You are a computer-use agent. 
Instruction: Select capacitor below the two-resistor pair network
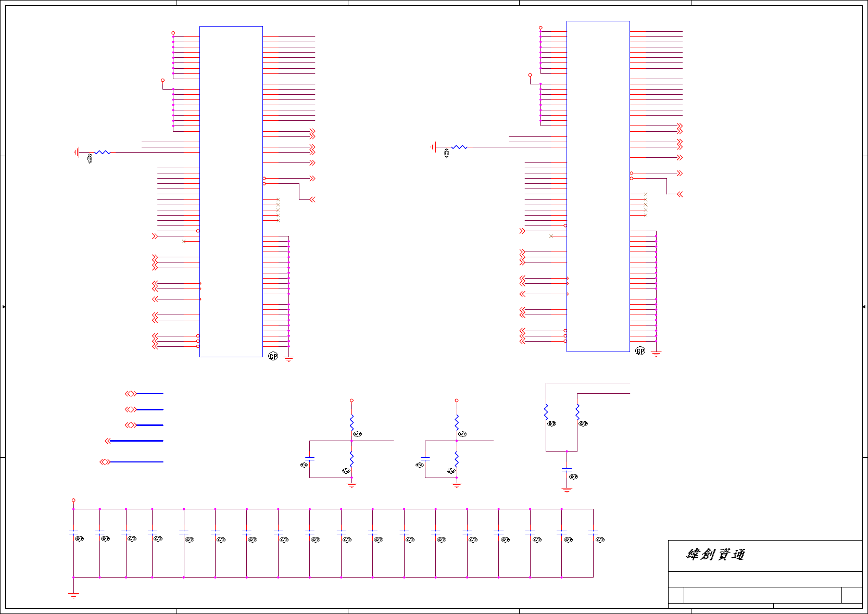point(567,470)
